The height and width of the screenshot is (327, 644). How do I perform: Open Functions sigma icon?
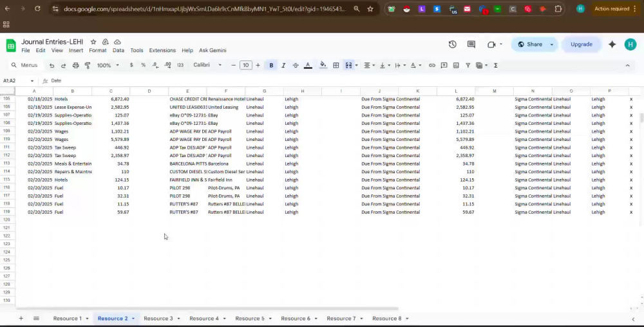(x=496, y=65)
